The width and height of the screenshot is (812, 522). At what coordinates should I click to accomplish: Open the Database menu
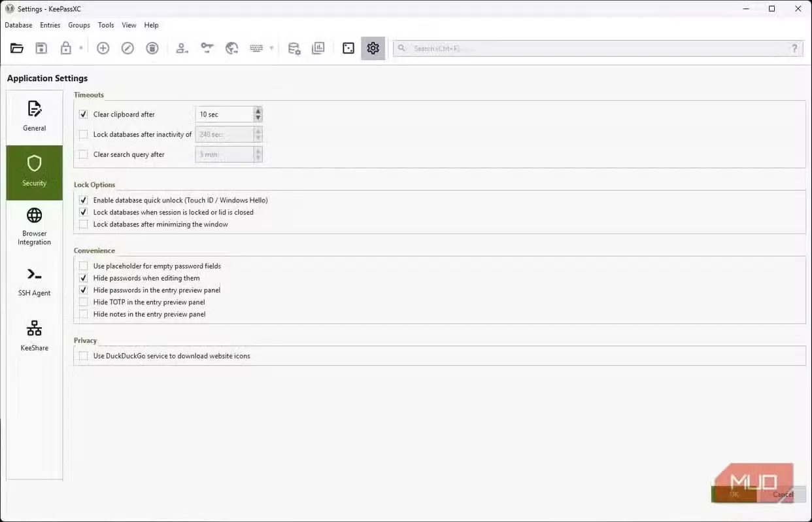[18, 25]
